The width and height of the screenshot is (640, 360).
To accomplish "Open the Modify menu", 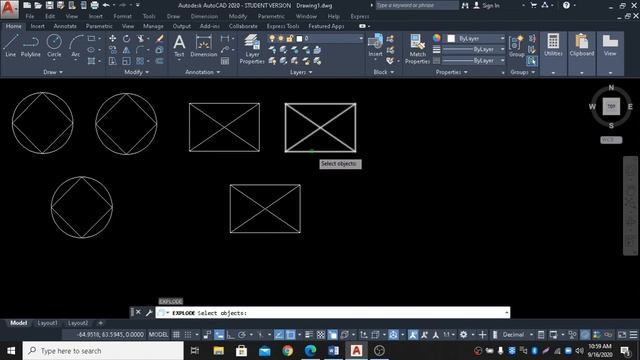I will coord(238,16).
